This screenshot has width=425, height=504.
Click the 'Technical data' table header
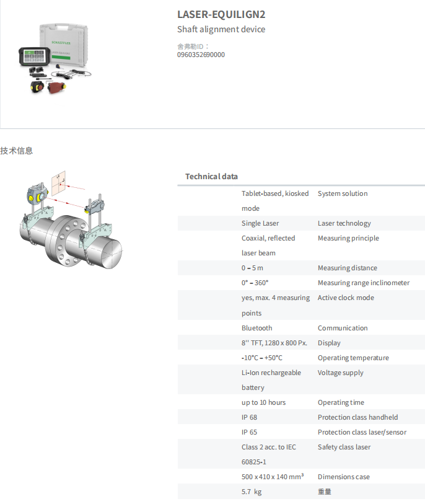pos(211,177)
